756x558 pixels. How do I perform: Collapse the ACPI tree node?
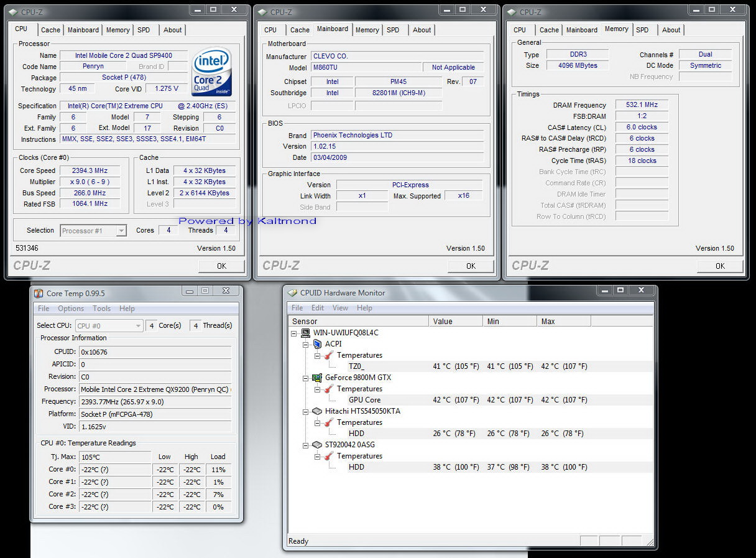[x=306, y=345]
